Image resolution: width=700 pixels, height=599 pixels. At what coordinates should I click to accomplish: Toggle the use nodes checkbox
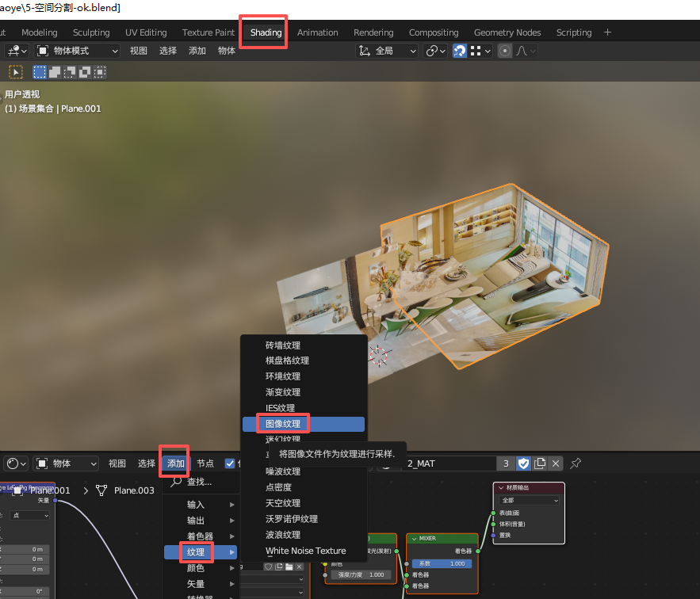point(230,464)
